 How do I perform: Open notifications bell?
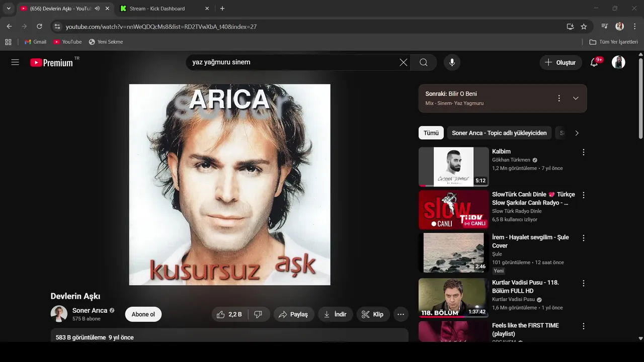point(594,62)
